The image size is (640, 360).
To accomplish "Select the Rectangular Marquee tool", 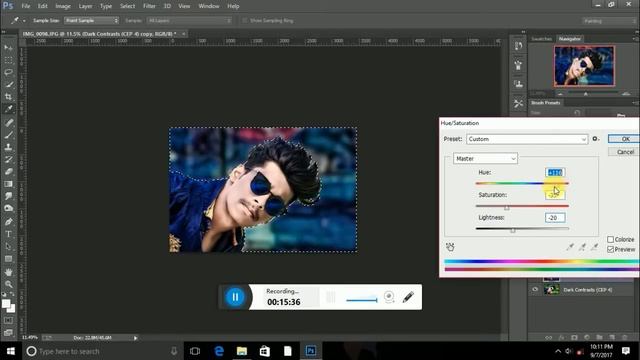I will tap(8, 60).
